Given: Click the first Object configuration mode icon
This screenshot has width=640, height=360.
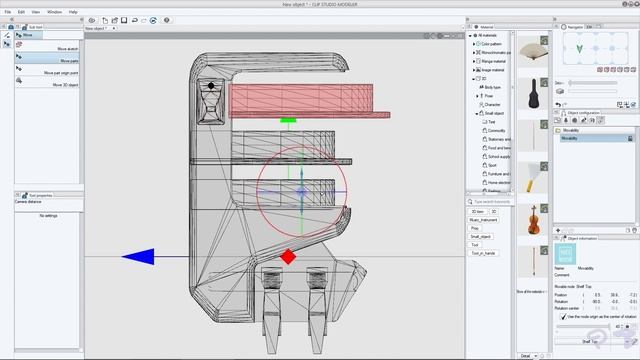Looking at the screenshot, I should point(558,120).
